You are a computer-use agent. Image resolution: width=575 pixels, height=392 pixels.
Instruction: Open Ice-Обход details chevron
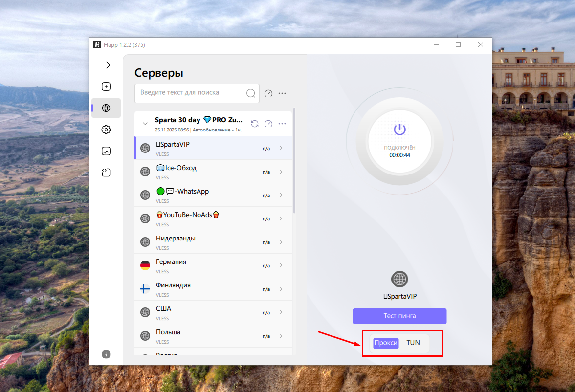pos(281,172)
